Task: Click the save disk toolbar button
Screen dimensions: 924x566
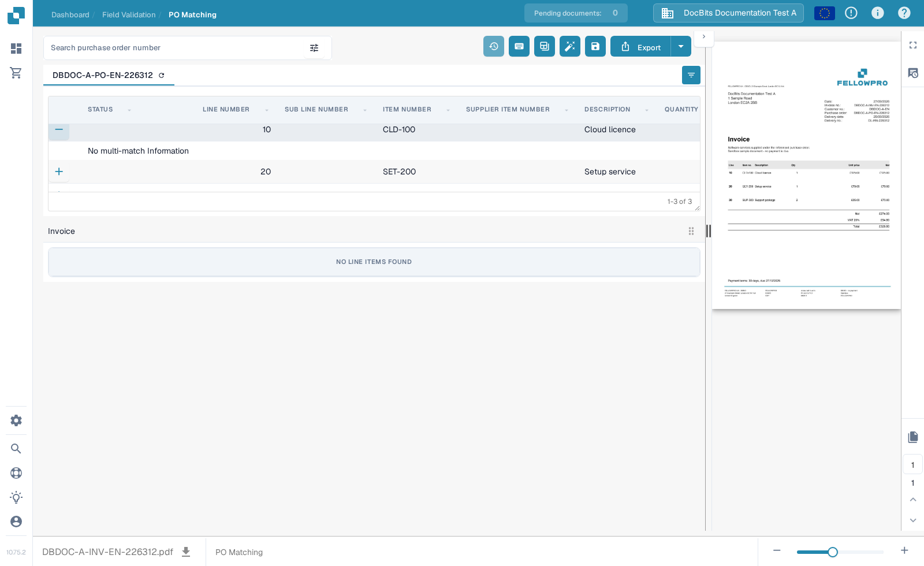Action: point(595,46)
